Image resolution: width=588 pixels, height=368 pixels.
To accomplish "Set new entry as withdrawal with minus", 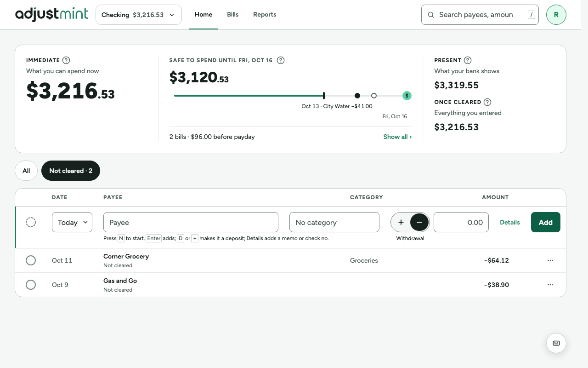I will pos(419,222).
